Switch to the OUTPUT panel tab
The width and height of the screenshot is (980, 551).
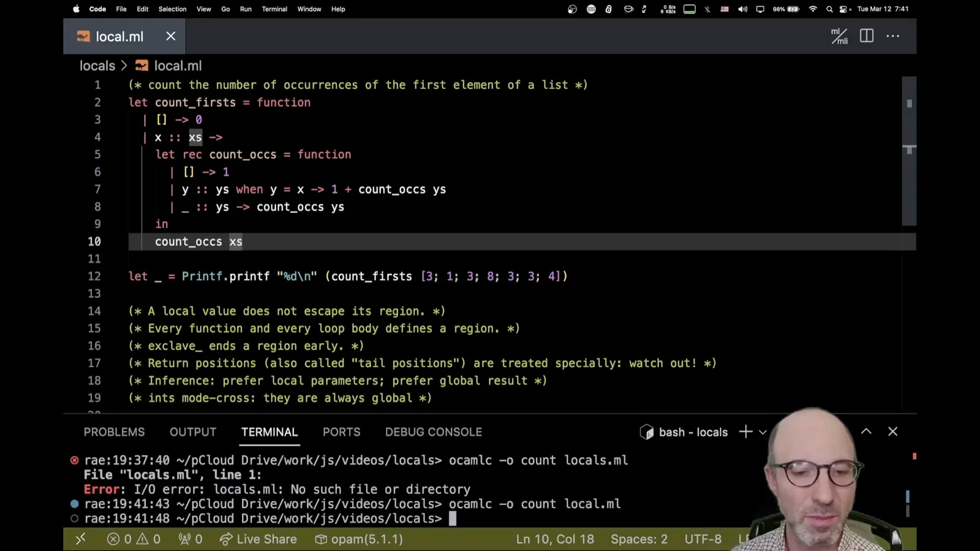pyautogui.click(x=193, y=432)
